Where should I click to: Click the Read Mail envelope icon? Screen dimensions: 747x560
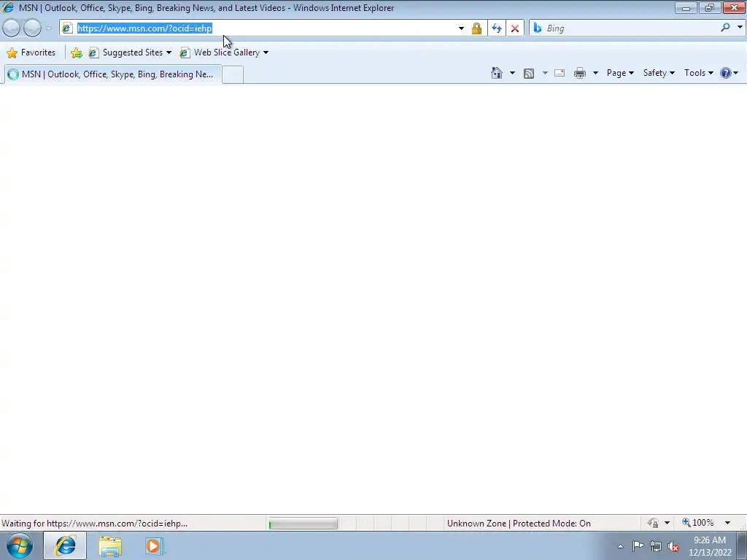[560, 73]
